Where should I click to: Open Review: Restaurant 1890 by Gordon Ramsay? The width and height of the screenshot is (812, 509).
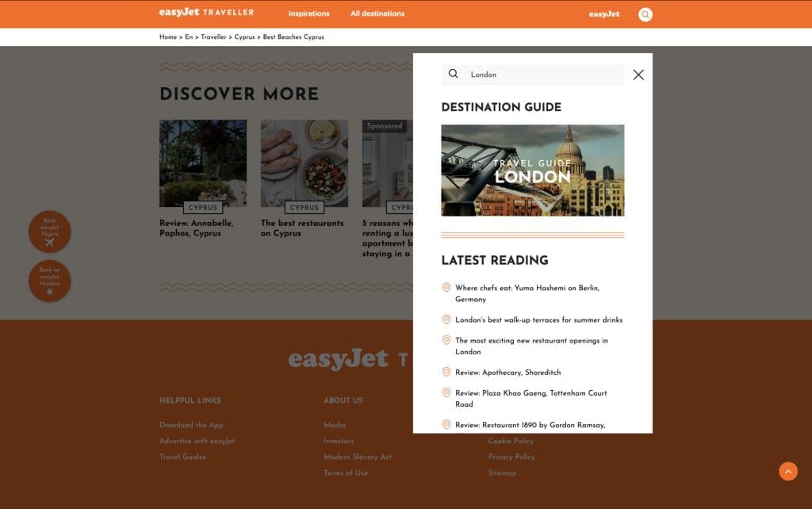tap(530, 425)
